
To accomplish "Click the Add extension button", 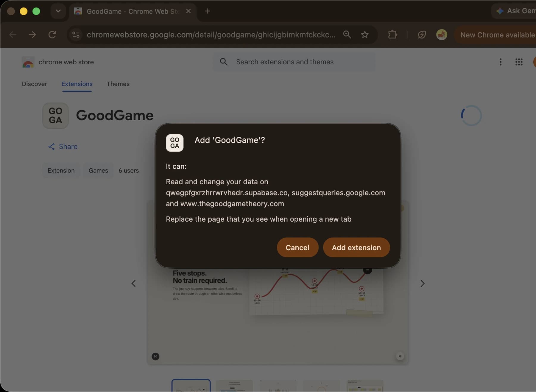I will 356,248.
